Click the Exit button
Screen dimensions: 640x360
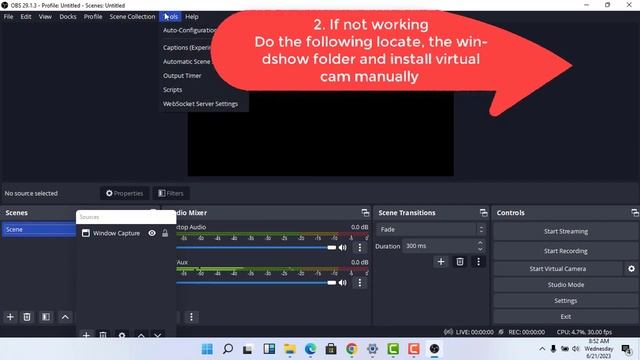[x=566, y=316]
